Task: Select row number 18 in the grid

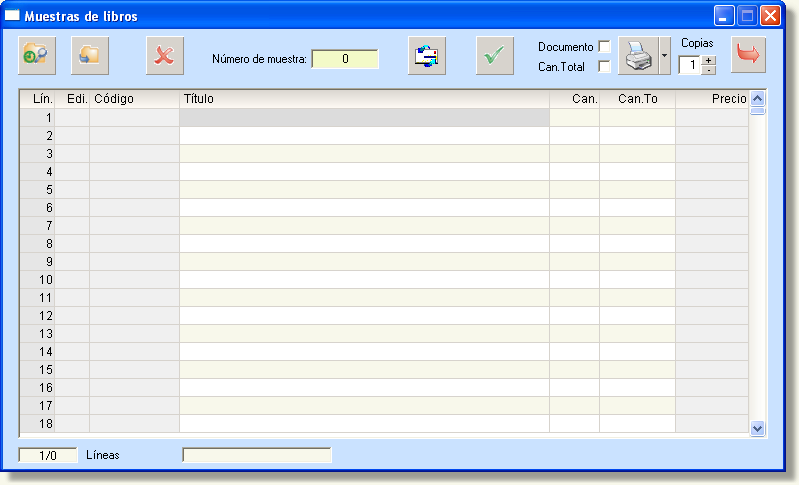Action: pyautogui.click(x=38, y=424)
